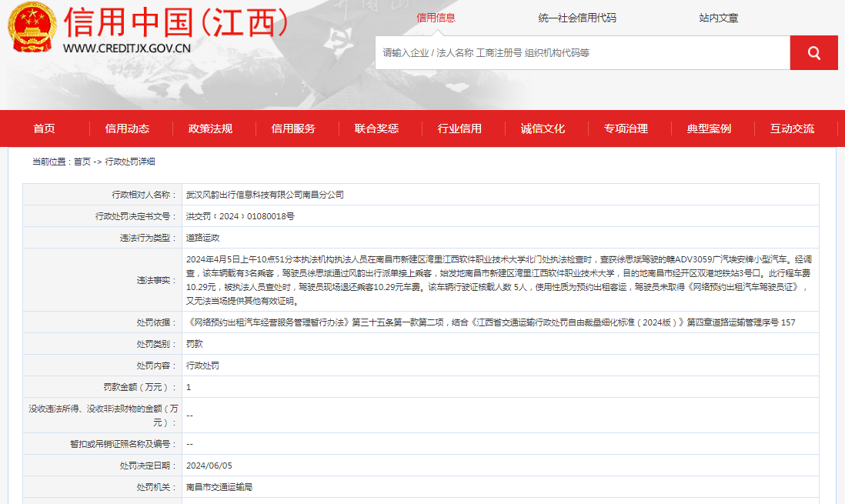The height and width of the screenshot is (504, 845).
Task: Click the authority 南昌市交通运输局
Action: pos(219,487)
